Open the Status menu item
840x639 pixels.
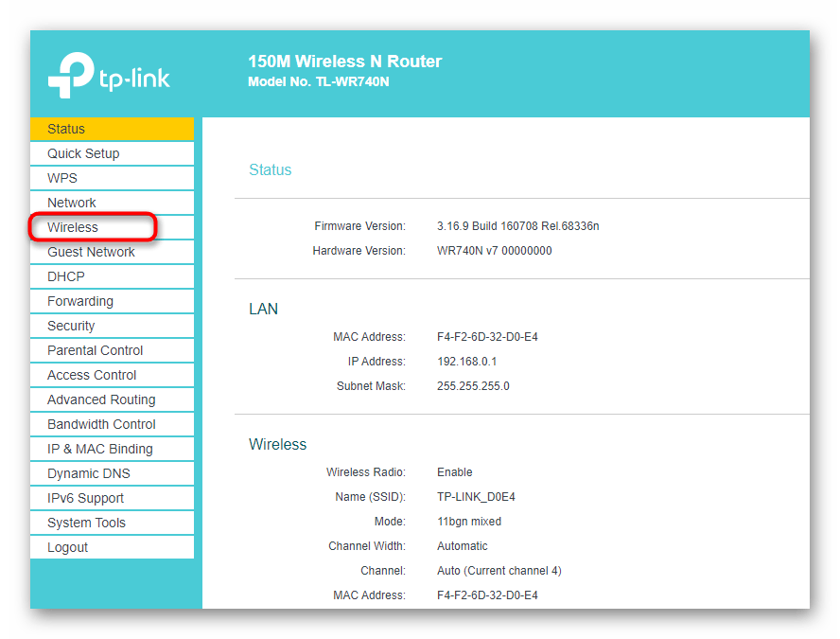coord(112,129)
